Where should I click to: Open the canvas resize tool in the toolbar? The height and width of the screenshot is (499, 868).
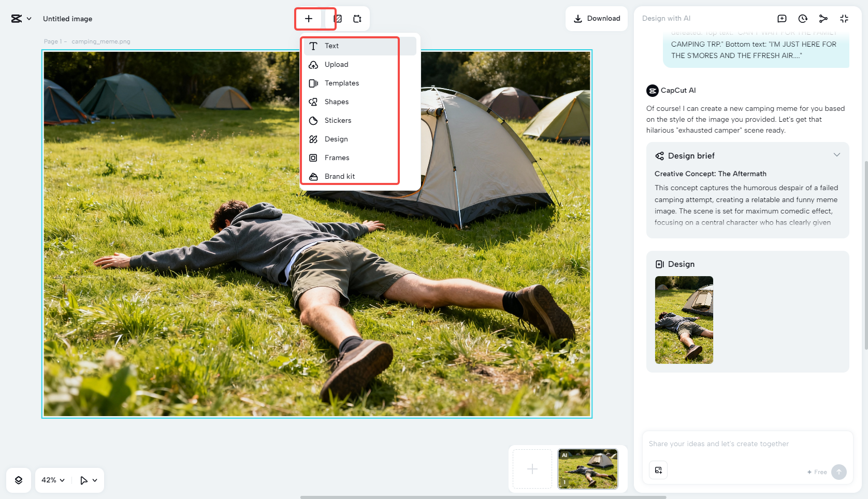pyautogui.click(x=357, y=18)
